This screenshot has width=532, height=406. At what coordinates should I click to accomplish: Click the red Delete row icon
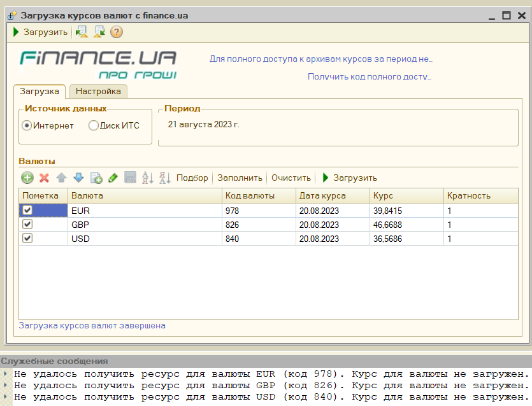click(44, 178)
